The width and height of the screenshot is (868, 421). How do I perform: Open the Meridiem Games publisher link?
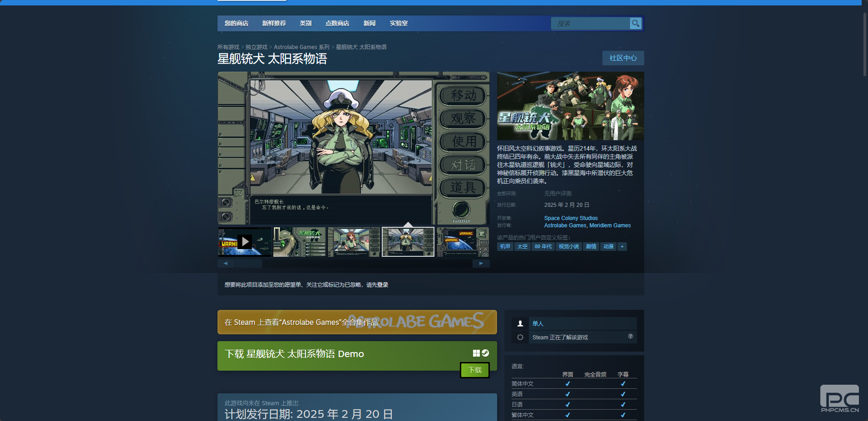click(x=610, y=225)
